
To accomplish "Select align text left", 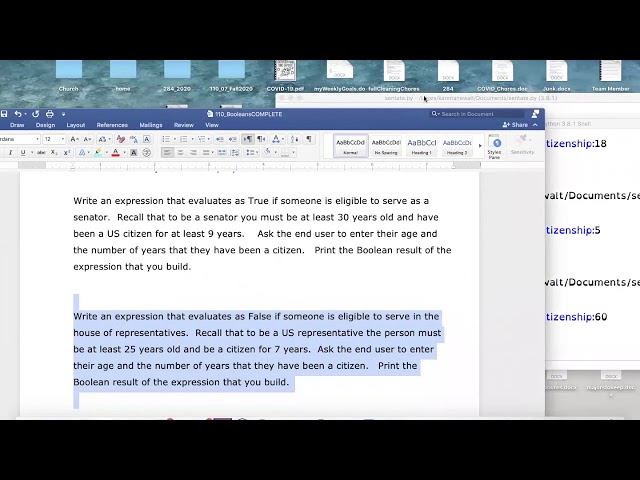I will pos(167,153).
